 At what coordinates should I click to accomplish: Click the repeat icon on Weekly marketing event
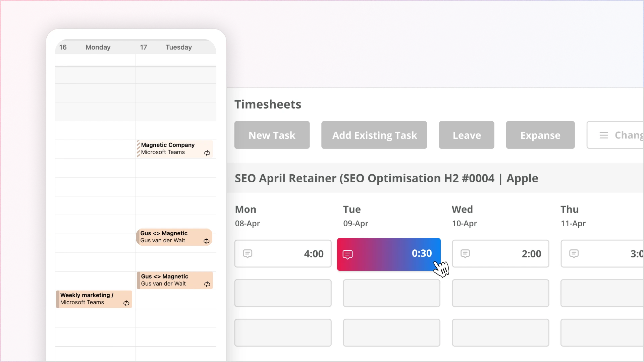coord(126,303)
